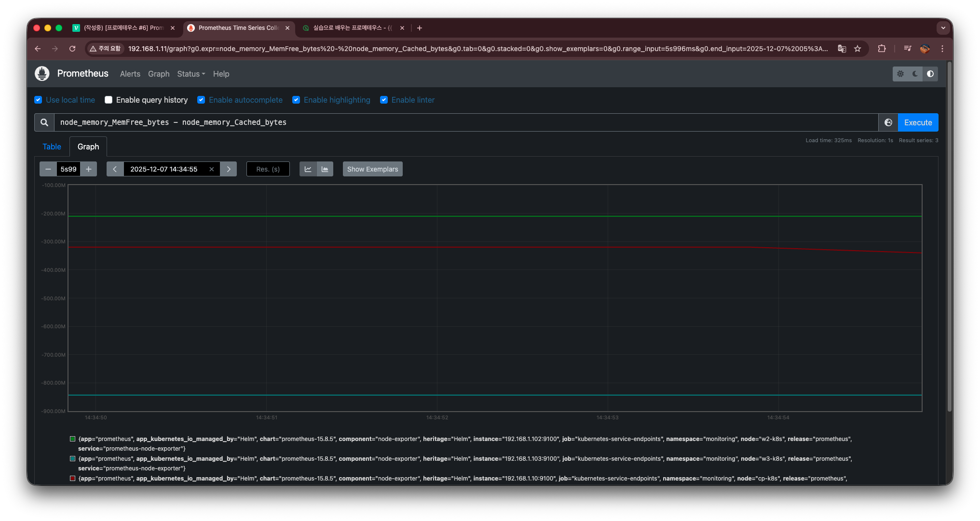Click the Show Exemplars button
980x521 pixels.
click(372, 169)
